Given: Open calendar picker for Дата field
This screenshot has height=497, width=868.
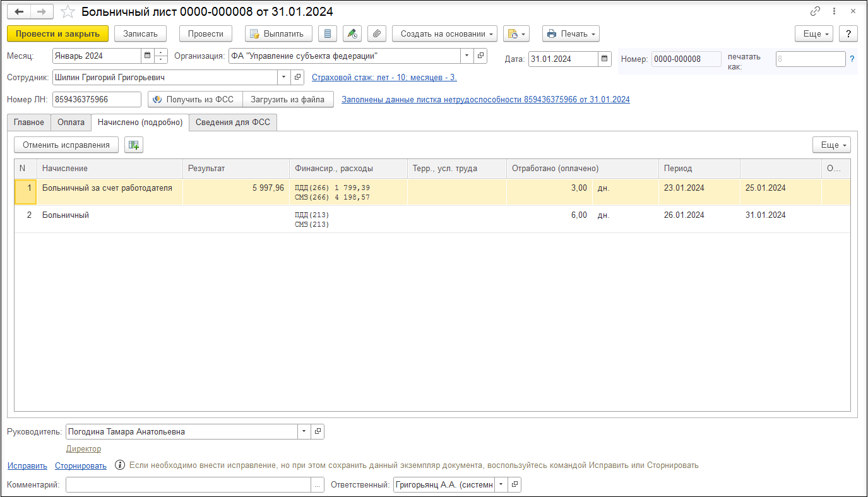Looking at the screenshot, I should (605, 59).
